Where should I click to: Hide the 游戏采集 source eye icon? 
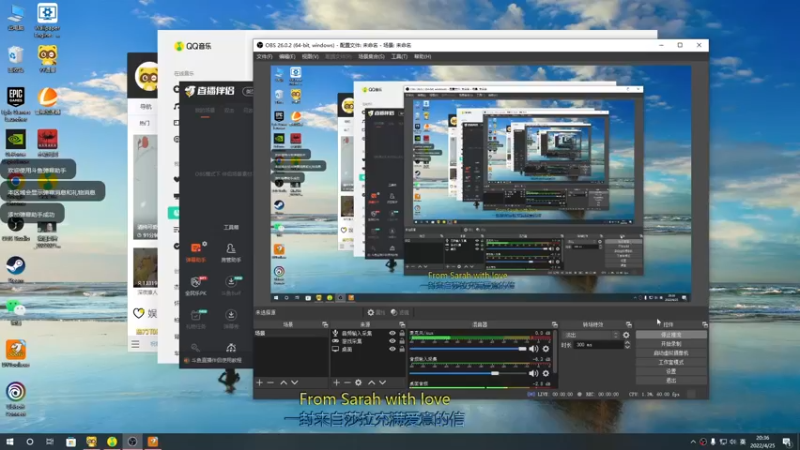(392, 341)
